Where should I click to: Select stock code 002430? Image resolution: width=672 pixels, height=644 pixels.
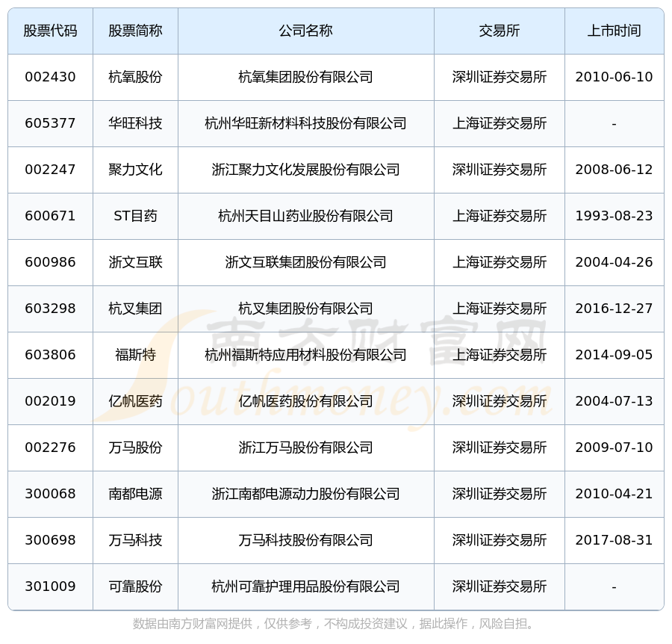(50, 77)
